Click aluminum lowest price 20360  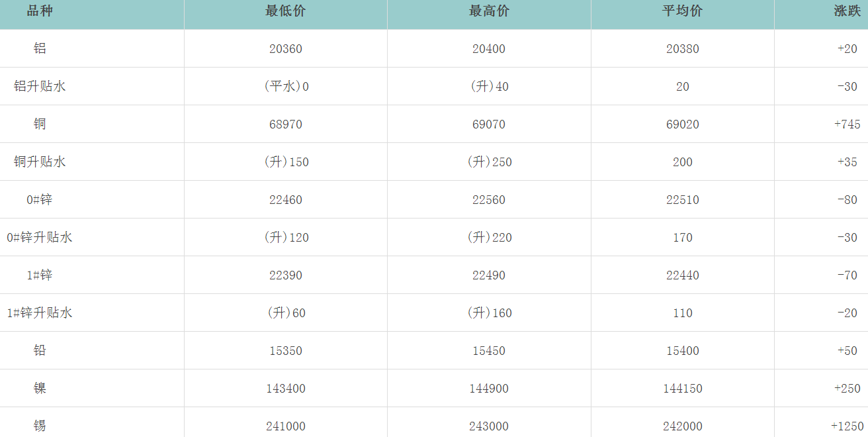click(x=285, y=49)
